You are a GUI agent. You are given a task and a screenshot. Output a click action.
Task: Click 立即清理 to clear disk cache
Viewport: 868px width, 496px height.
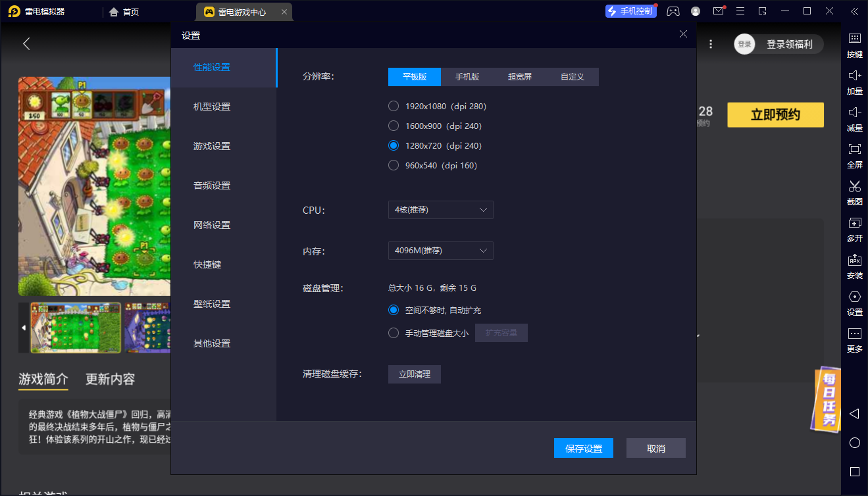pos(414,374)
